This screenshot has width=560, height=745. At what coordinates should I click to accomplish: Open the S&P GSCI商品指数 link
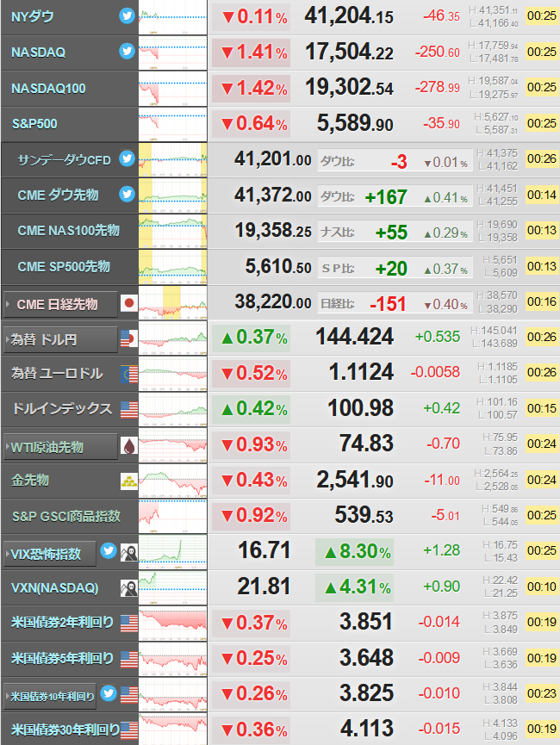pos(66,516)
